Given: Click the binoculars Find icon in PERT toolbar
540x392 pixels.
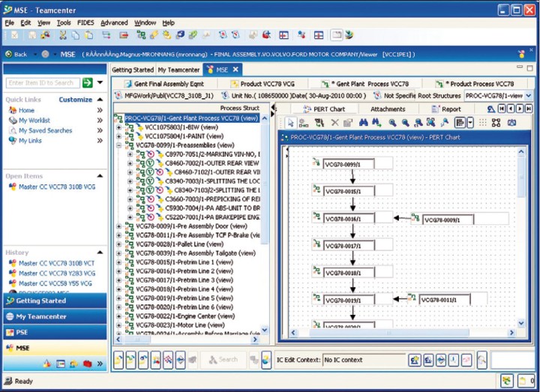Looking at the screenshot, I should [364, 123].
